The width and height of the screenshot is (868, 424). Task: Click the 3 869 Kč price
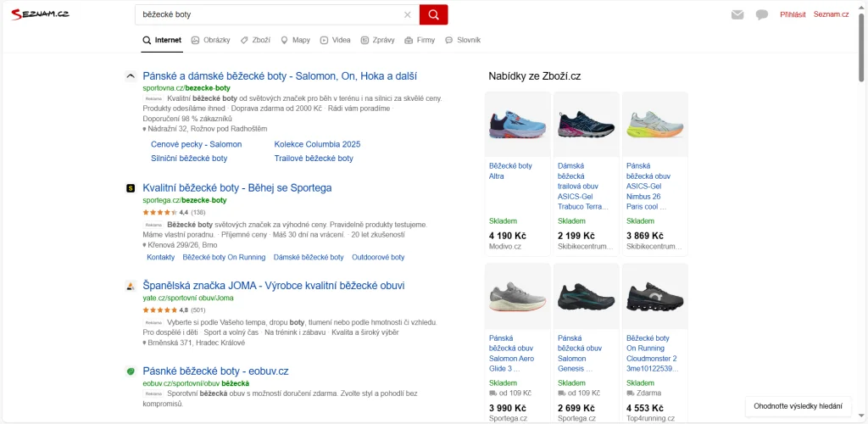[x=645, y=236]
